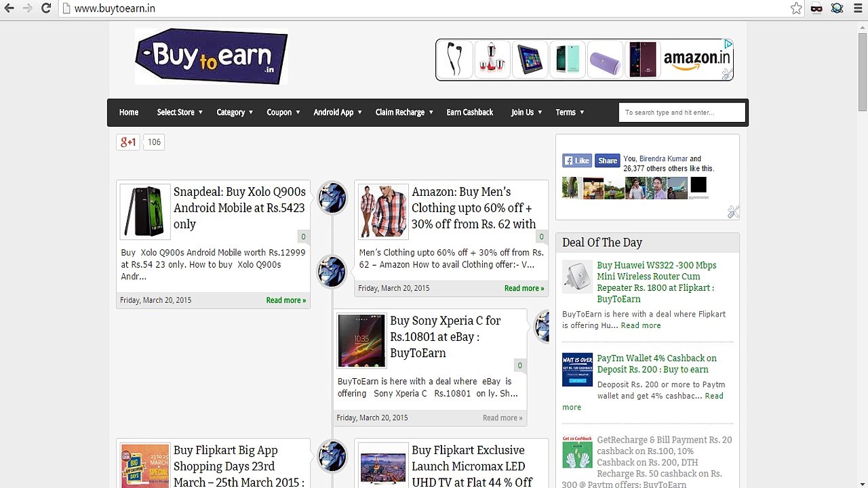Click Read more after Huawei deal summary
The image size is (868, 488).
[641, 325]
